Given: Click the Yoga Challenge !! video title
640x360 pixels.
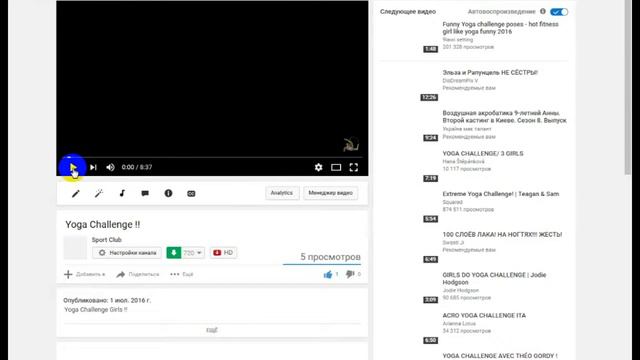Looking at the screenshot, I should click(x=102, y=224).
